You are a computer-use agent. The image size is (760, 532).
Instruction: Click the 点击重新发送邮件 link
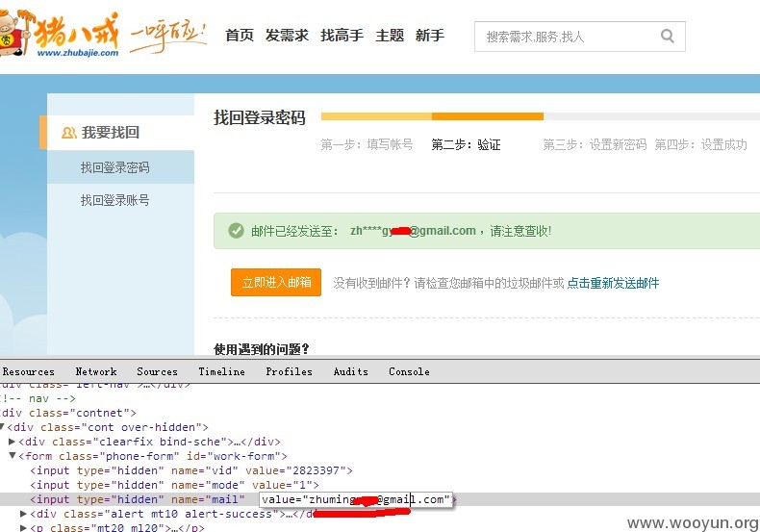(613, 283)
